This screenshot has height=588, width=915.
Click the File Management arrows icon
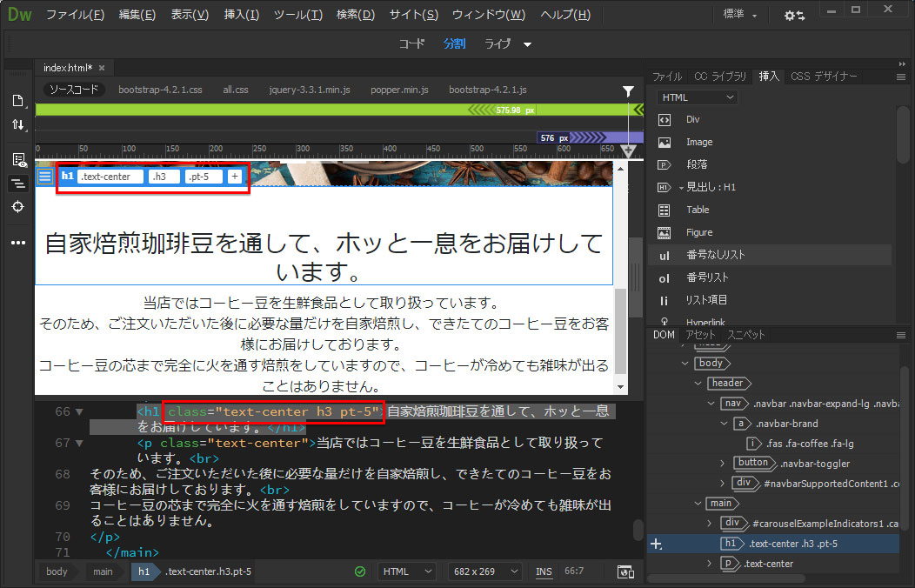17,125
